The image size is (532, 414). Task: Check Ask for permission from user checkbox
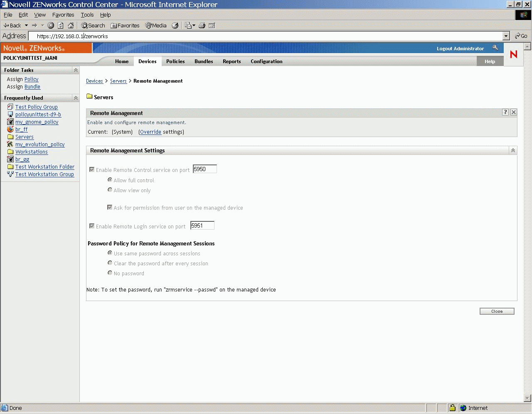point(110,207)
